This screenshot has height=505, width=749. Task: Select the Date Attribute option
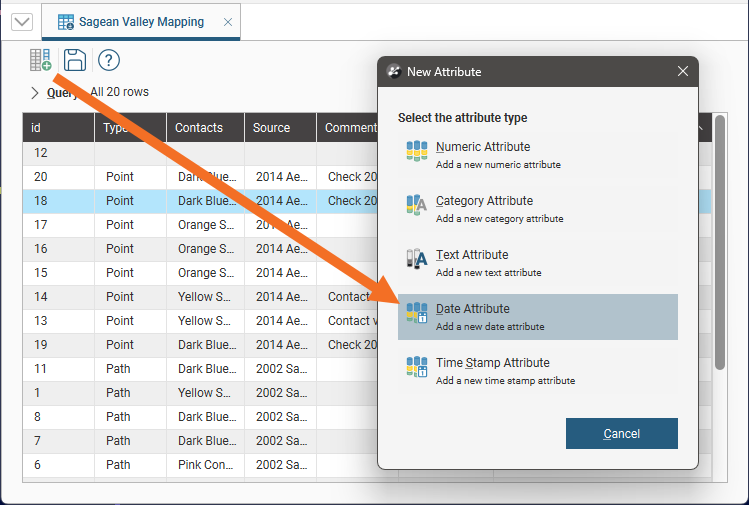click(x=537, y=316)
